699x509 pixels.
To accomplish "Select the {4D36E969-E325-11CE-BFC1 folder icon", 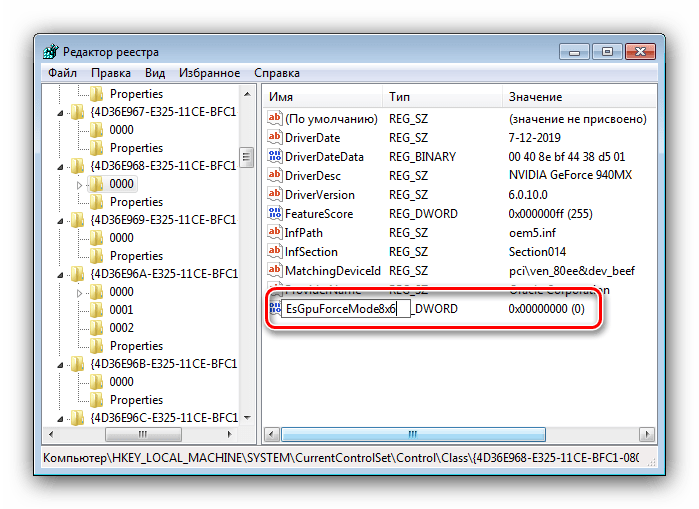I will [78, 220].
